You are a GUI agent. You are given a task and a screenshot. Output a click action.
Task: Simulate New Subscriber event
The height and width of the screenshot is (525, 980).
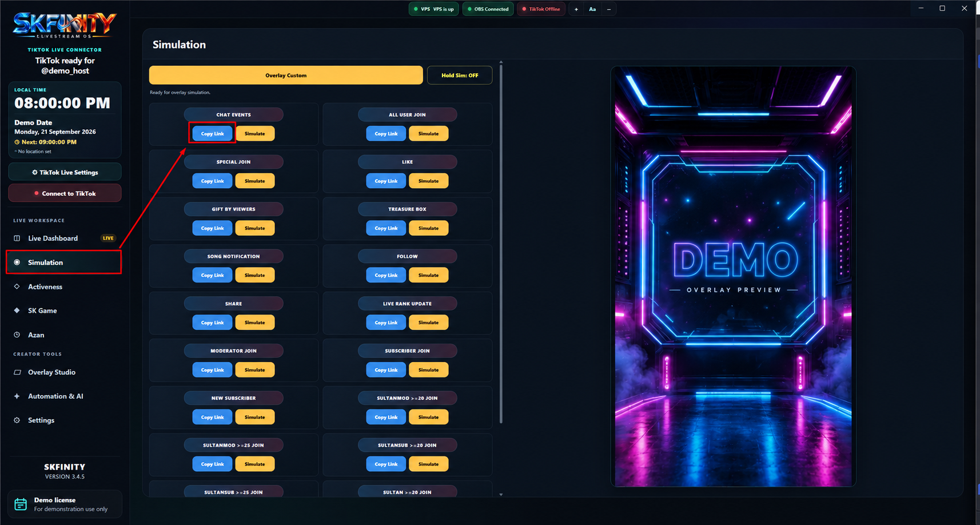tap(255, 417)
